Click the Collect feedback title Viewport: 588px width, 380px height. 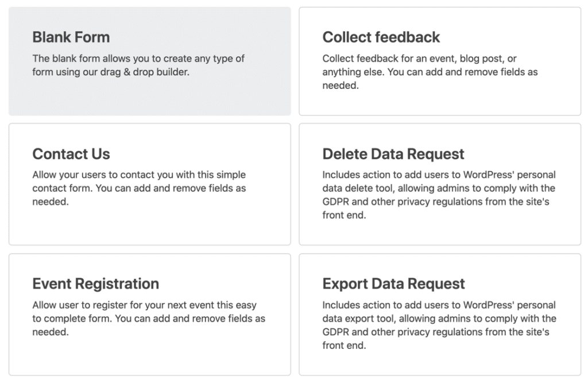pos(381,37)
